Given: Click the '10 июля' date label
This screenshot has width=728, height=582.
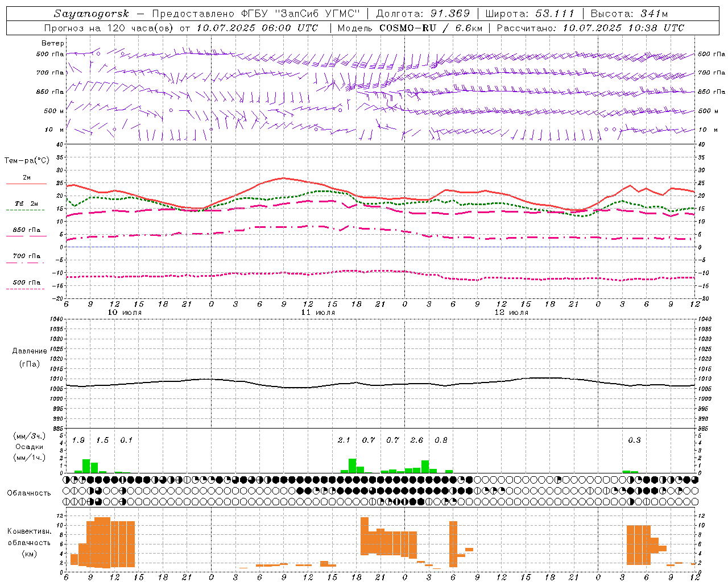Looking at the screenshot, I should coord(125,313).
